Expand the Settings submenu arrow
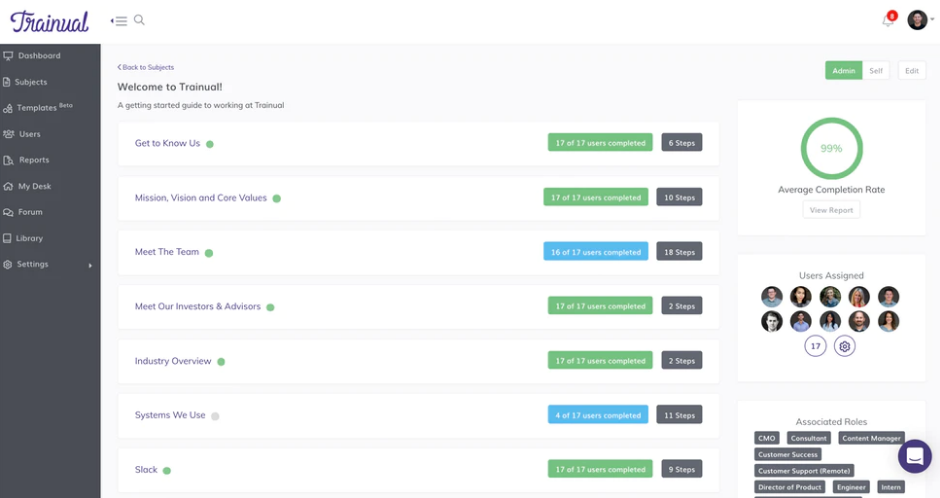 pyautogui.click(x=91, y=265)
